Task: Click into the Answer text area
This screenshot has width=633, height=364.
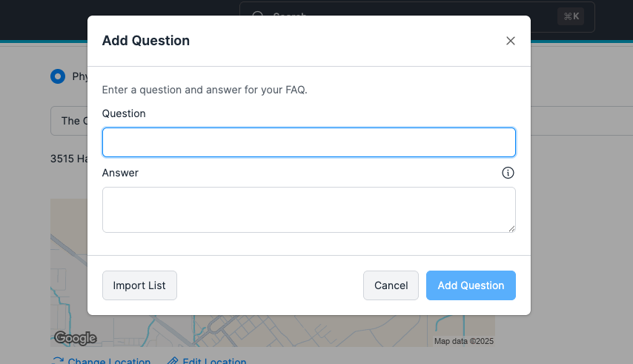Action: 308,209
